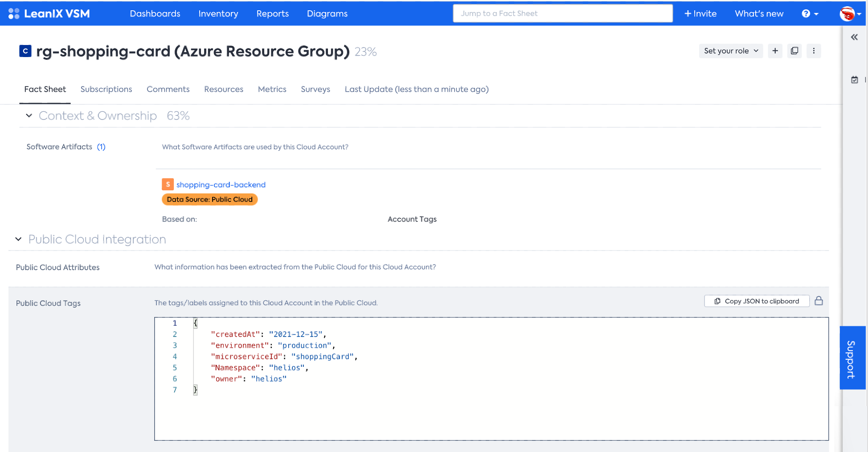This screenshot has width=868, height=452.
Task: Click the Based on: label
Action: (x=180, y=219)
